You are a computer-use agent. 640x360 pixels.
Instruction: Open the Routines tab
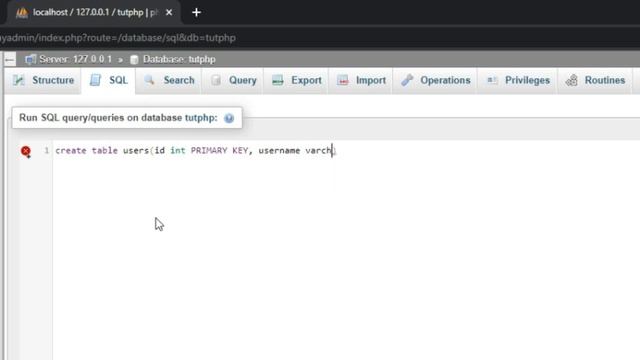[x=595, y=80]
